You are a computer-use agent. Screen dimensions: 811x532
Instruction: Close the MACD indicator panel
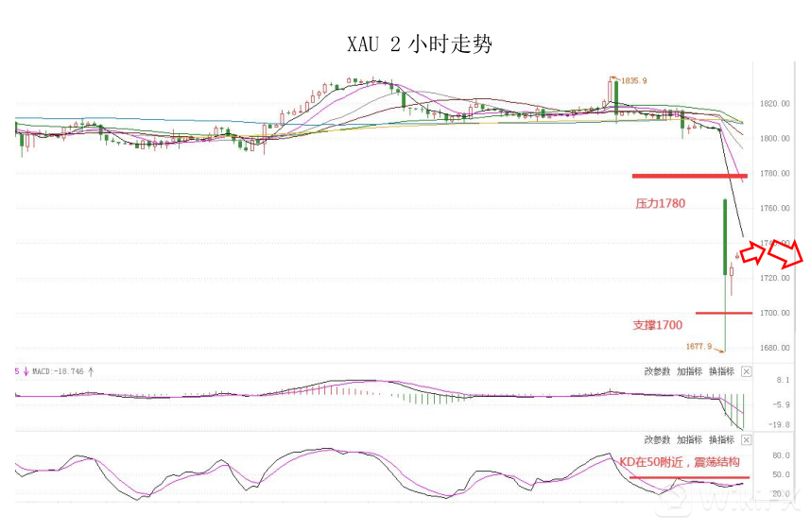(746, 371)
